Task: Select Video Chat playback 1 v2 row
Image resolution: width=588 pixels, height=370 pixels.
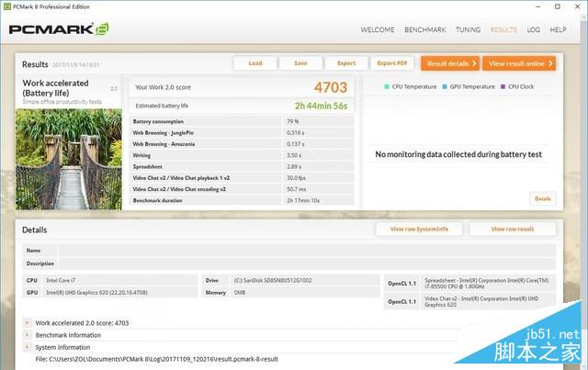Action: [x=242, y=178]
